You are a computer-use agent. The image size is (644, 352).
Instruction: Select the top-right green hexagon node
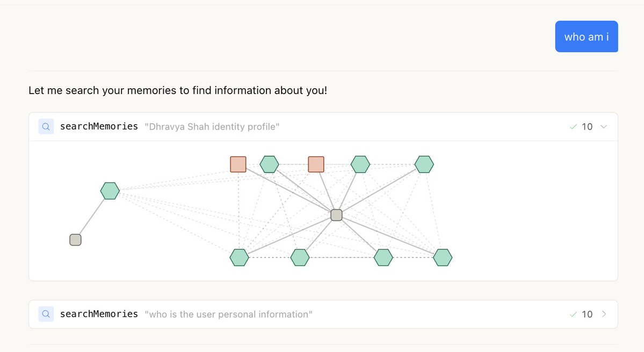(x=424, y=164)
